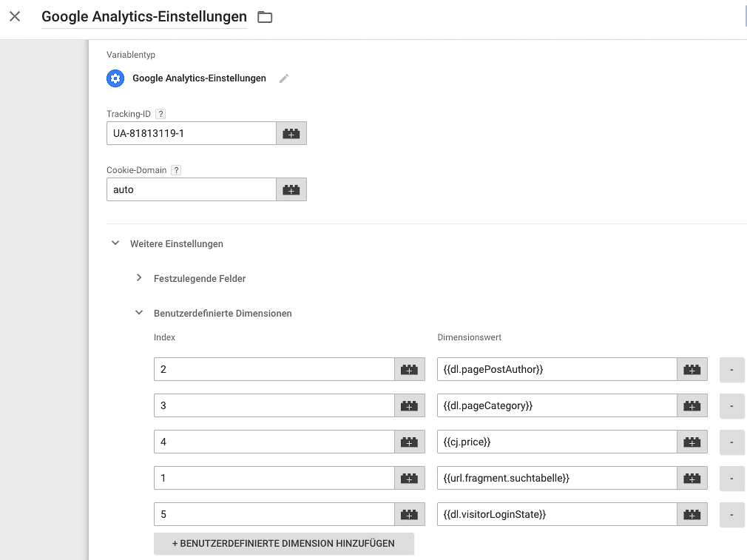The height and width of the screenshot is (560, 747).
Task: Open help tooltip for Cookie-Domain
Action: click(x=176, y=170)
